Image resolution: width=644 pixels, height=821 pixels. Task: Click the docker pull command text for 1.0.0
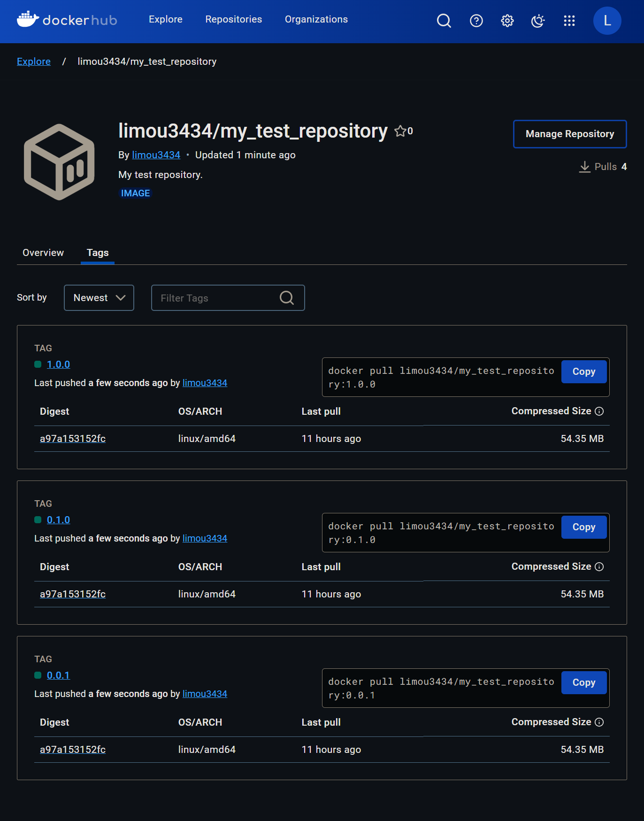[x=441, y=377]
